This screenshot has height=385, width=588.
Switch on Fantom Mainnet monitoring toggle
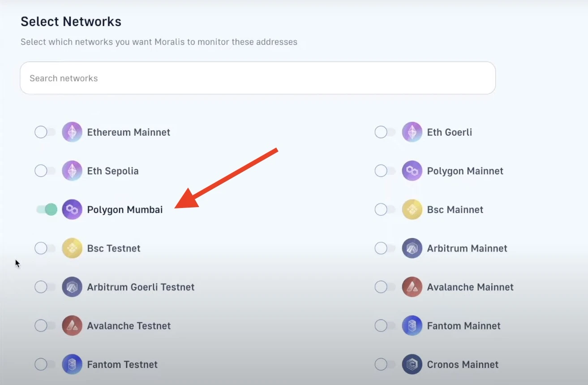point(385,326)
